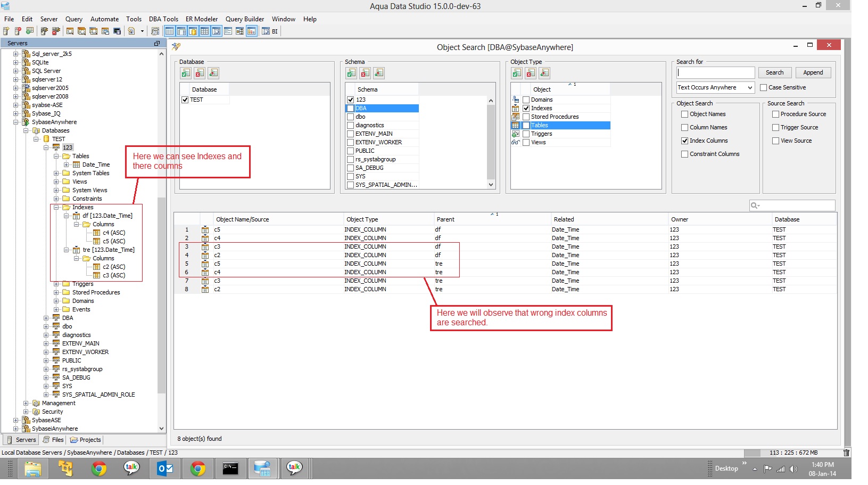Open the Text Occurs Anywhere dropdown
Image resolution: width=868 pixels, height=485 pixels.
pos(715,87)
